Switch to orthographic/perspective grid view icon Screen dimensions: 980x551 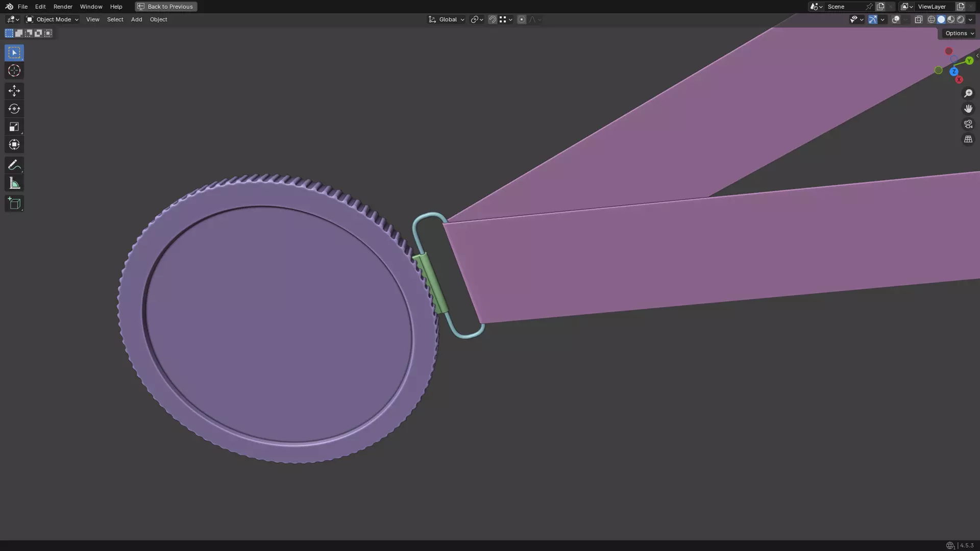[x=968, y=139]
